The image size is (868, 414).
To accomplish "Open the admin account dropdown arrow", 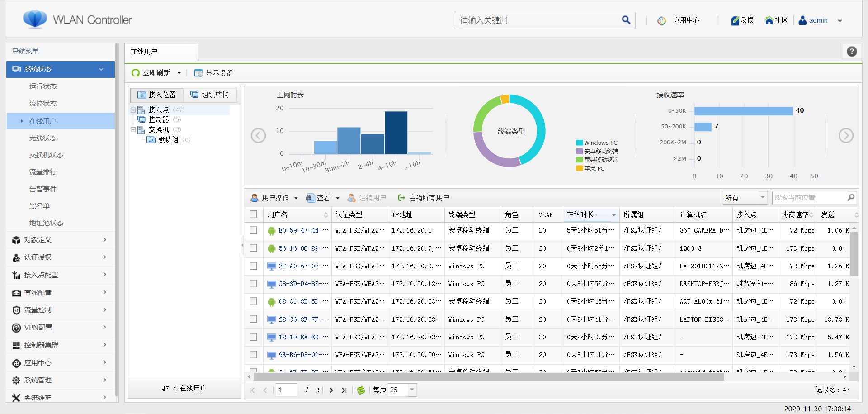I will coord(840,21).
